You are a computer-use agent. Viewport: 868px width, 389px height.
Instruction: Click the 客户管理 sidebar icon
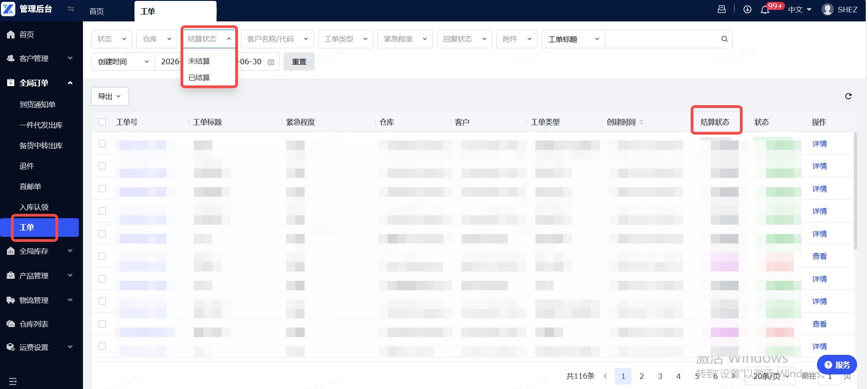[10, 58]
